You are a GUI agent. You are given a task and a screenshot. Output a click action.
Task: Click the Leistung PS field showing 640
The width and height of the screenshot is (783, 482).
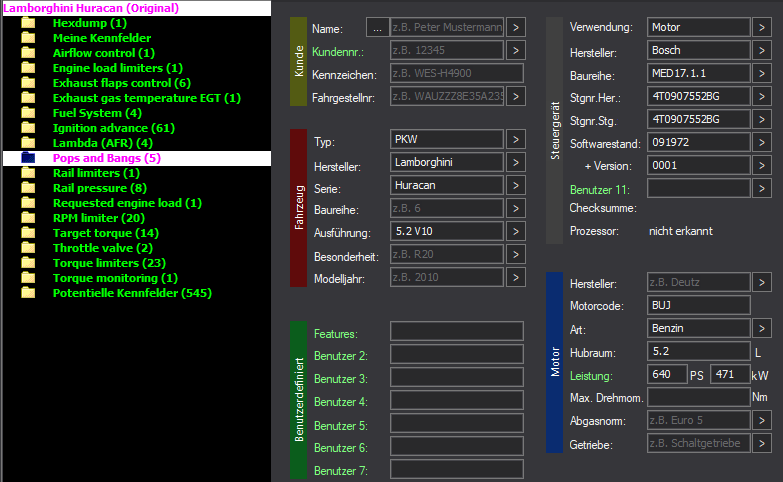(x=665, y=375)
